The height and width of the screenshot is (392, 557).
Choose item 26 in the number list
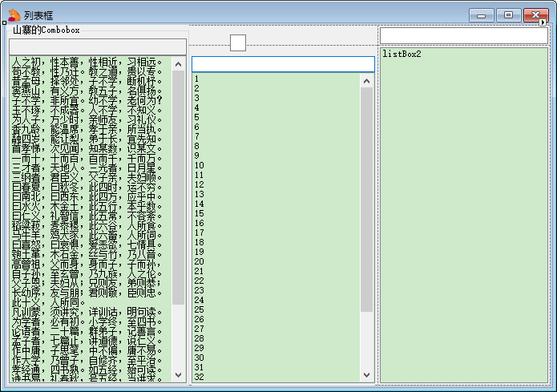276,319
